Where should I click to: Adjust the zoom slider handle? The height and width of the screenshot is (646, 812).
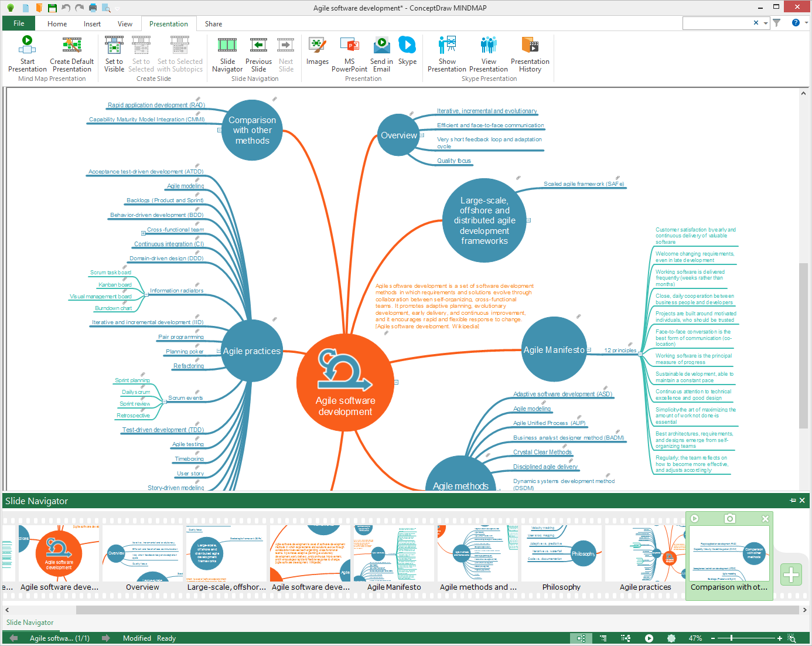(x=731, y=638)
